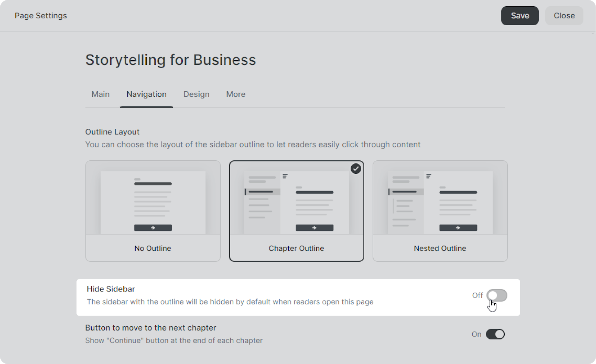Close the Page Settings dialog
The image size is (596, 364).
pyautogui.click(x=564, y=16)
